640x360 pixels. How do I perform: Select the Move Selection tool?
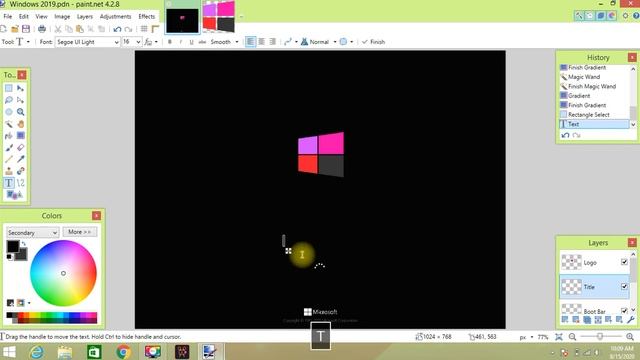20,100
